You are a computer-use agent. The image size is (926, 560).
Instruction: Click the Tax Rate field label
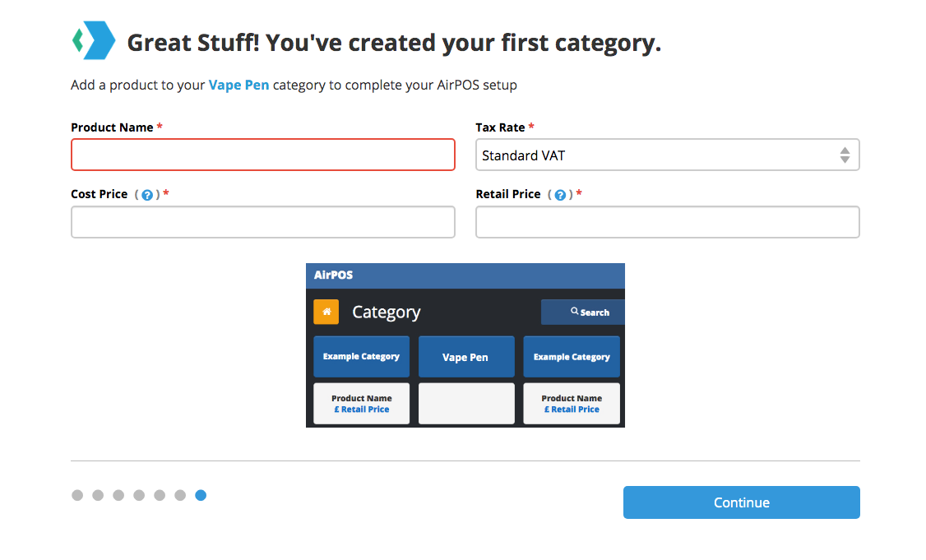[x=500, y=127]
